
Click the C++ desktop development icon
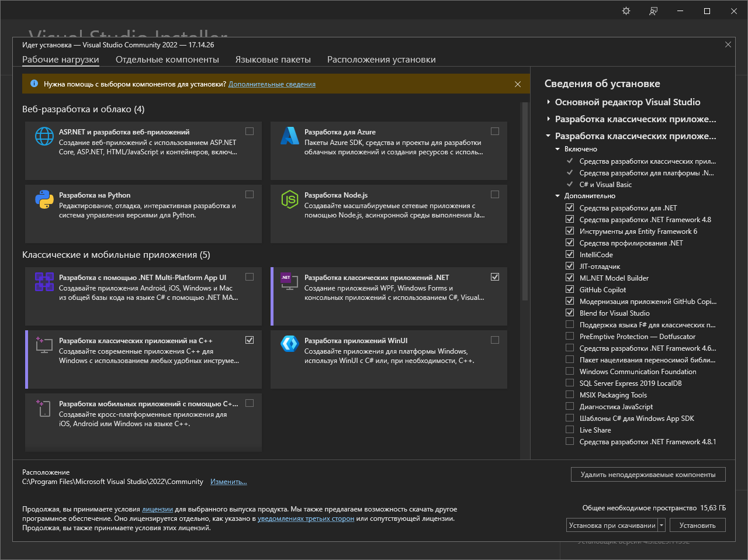[44, 344]
